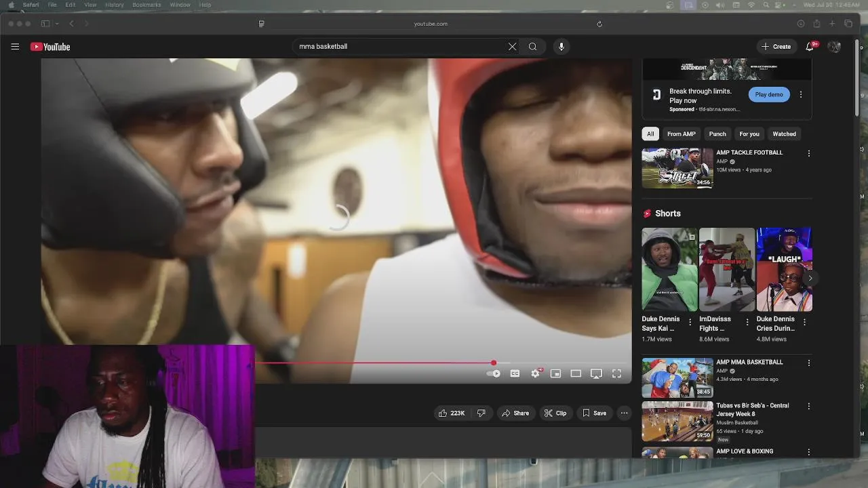Viewport: 868px width, 488px height.
Task: Open the account avatar menu
Action: pyautogui.click(x=834, y=47)
